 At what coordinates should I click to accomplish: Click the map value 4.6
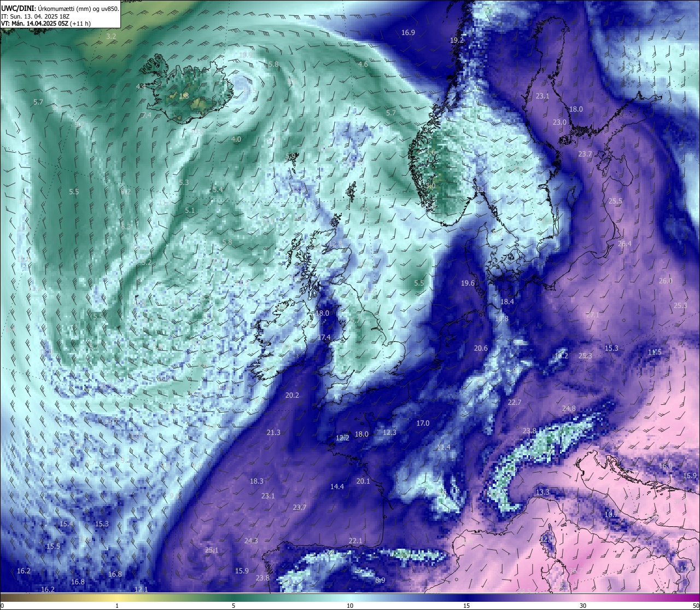[x=363, y=65]
